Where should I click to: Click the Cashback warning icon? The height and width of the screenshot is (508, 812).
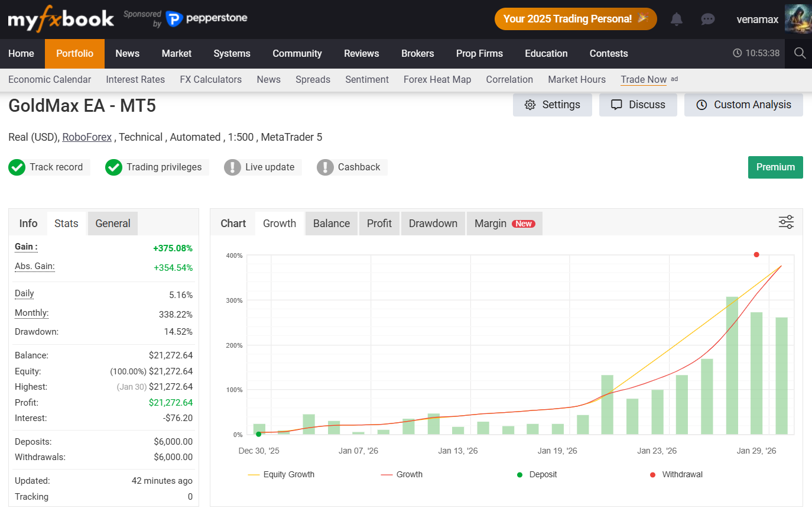pos(325,167)
